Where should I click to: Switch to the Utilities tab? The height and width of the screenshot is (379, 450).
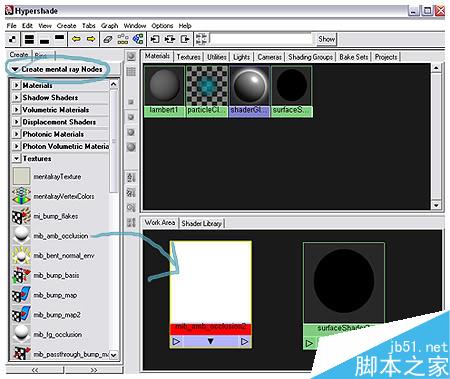217,57
